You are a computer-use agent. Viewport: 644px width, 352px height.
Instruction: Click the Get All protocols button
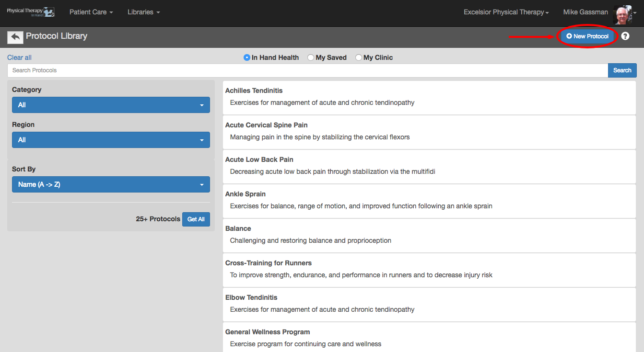coord(196,219)
